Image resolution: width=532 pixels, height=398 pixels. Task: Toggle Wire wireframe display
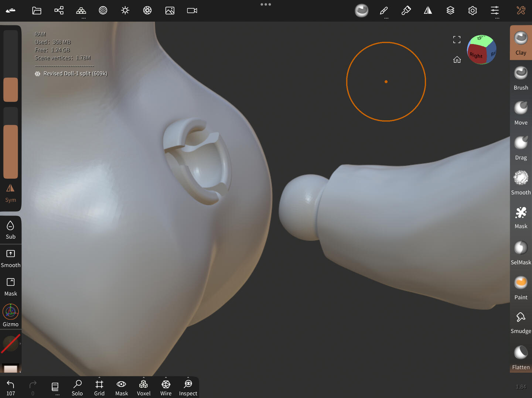click(x=166, y=388)
